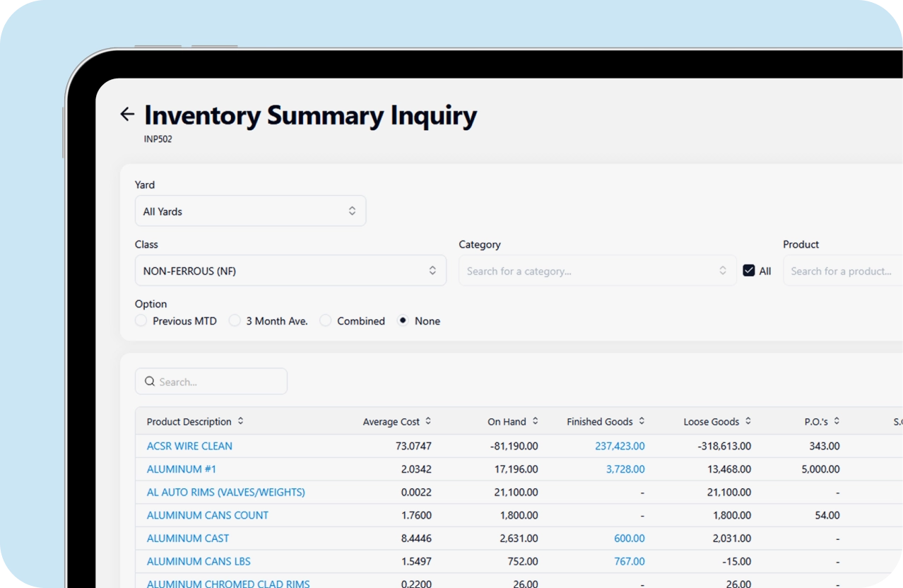903x588 pixels.
Task: Click average cost cell 0.0022
Action: coord(416,492)
